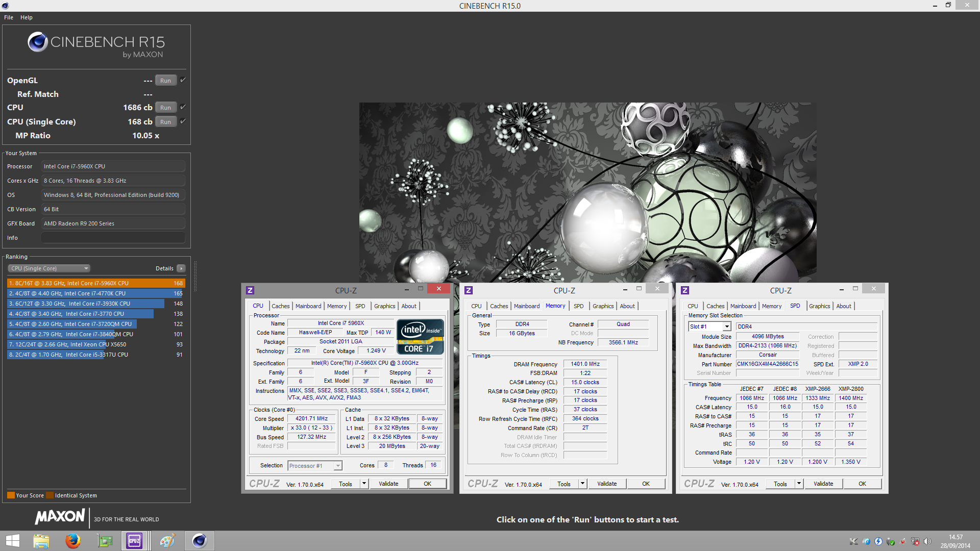The width and height of the screenshot is (980, 551).
Task: Toggle the OpenGL test checkbox
Action: click(x=183, y=80)
